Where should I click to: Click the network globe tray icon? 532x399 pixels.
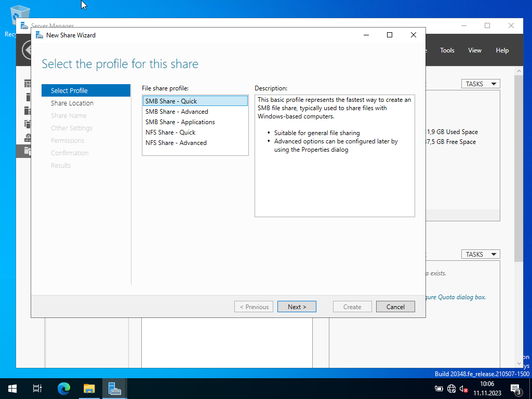[x=451, y=389]
